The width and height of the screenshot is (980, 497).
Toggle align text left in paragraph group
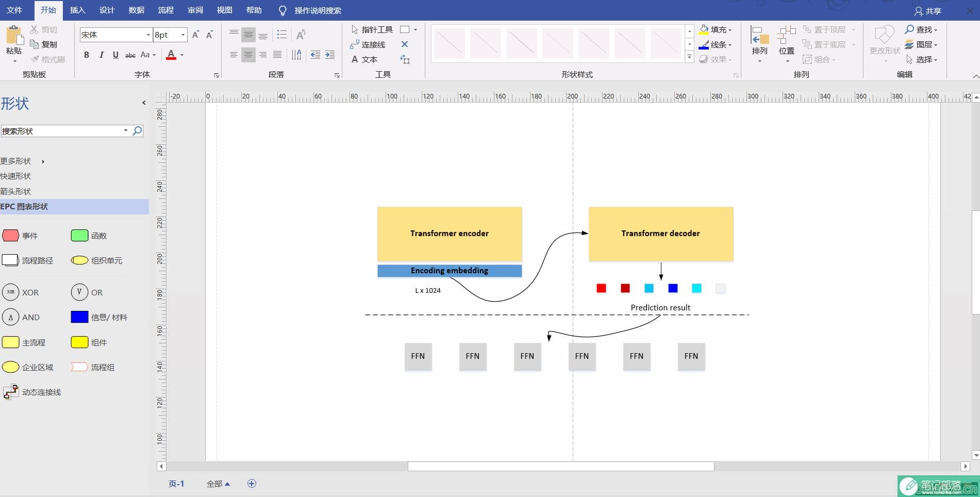point(234,55)
